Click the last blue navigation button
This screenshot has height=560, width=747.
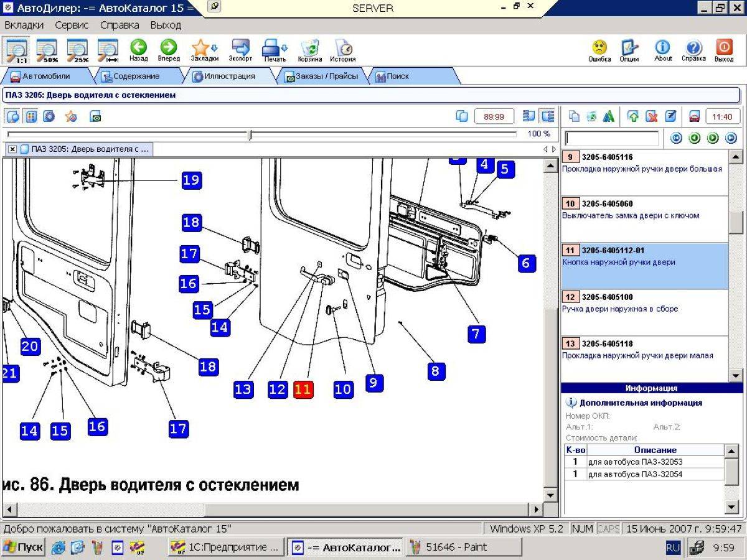coord(731,138)
